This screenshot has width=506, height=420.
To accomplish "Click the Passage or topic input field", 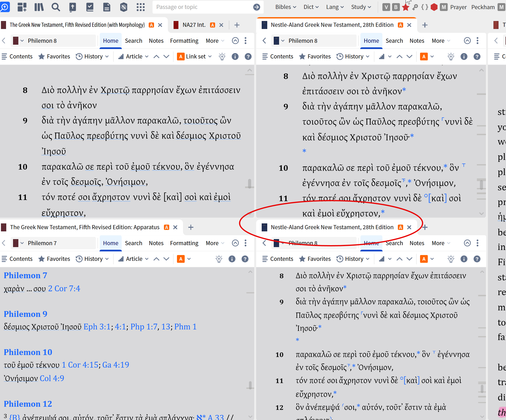I will click(x=203, y=7).
